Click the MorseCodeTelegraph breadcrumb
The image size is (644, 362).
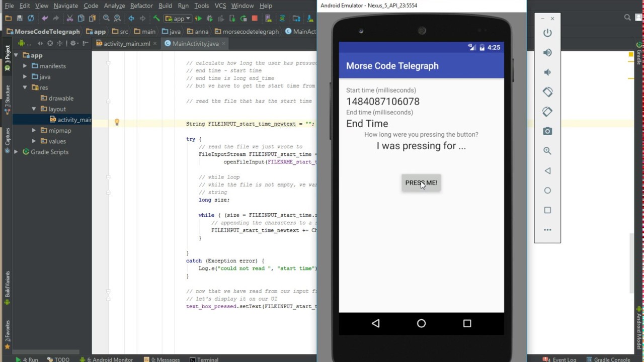43,31
